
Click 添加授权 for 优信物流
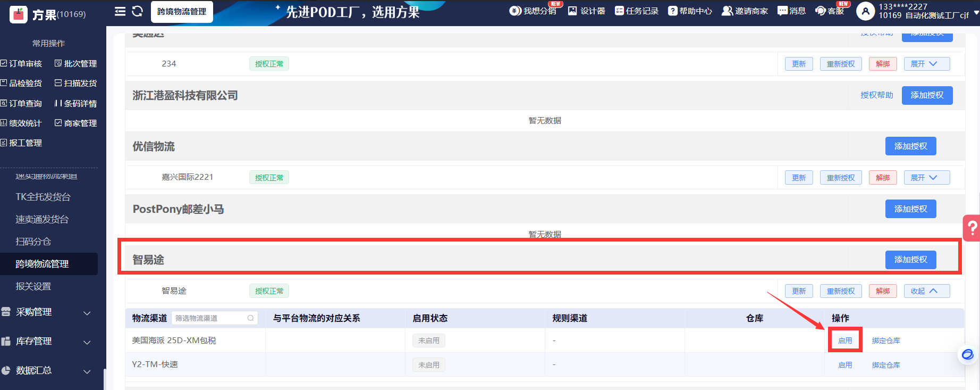[910, 146]
